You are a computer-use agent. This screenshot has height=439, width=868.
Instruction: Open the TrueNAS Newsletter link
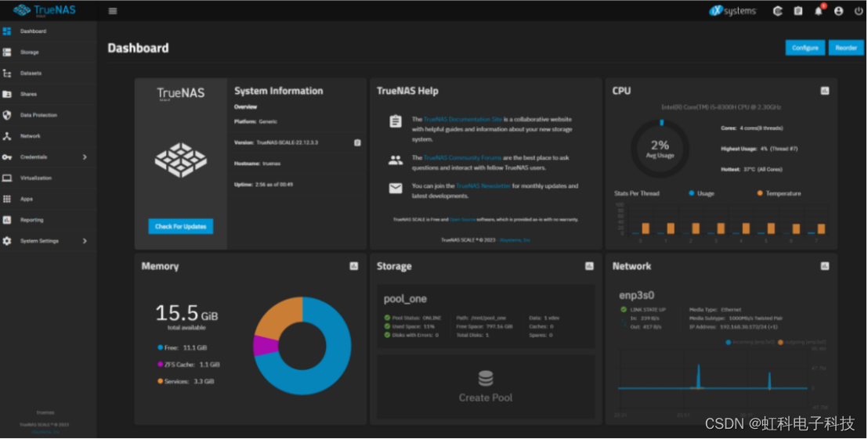[x=483, y=185]
